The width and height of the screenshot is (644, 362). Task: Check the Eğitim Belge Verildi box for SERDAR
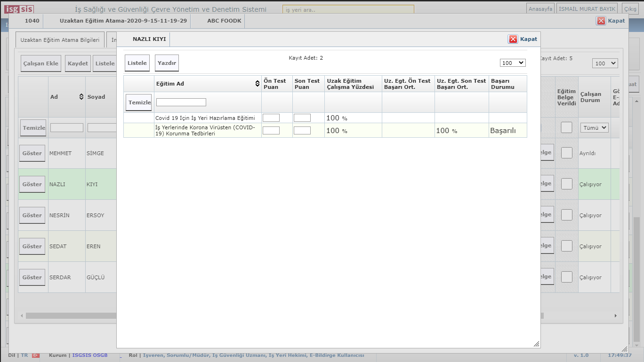pos(567,277)
